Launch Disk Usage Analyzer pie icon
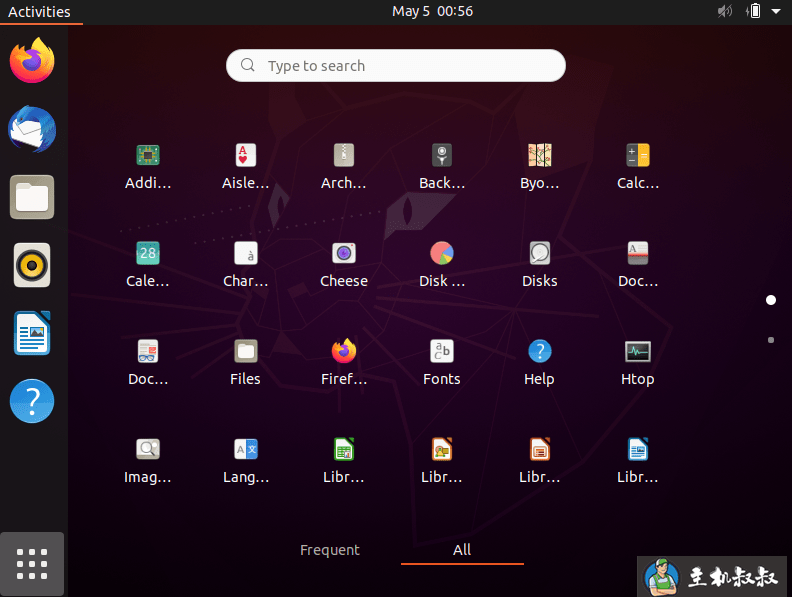Viewport: 792px width, 597px height. (442, 254)
